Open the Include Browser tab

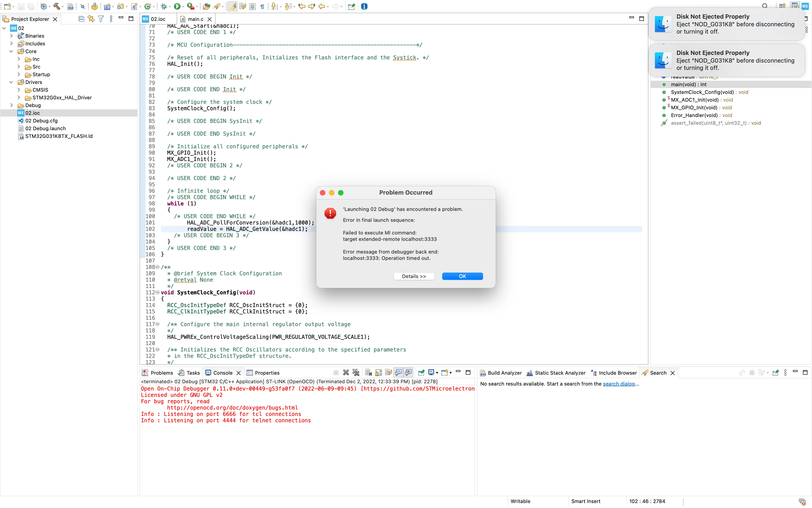(x=614, y=373)
